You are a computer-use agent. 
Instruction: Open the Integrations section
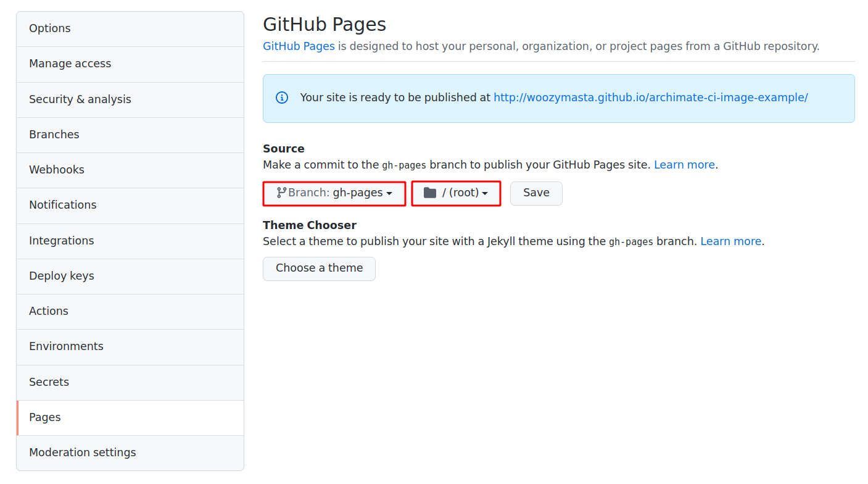(x=130, y=241)
